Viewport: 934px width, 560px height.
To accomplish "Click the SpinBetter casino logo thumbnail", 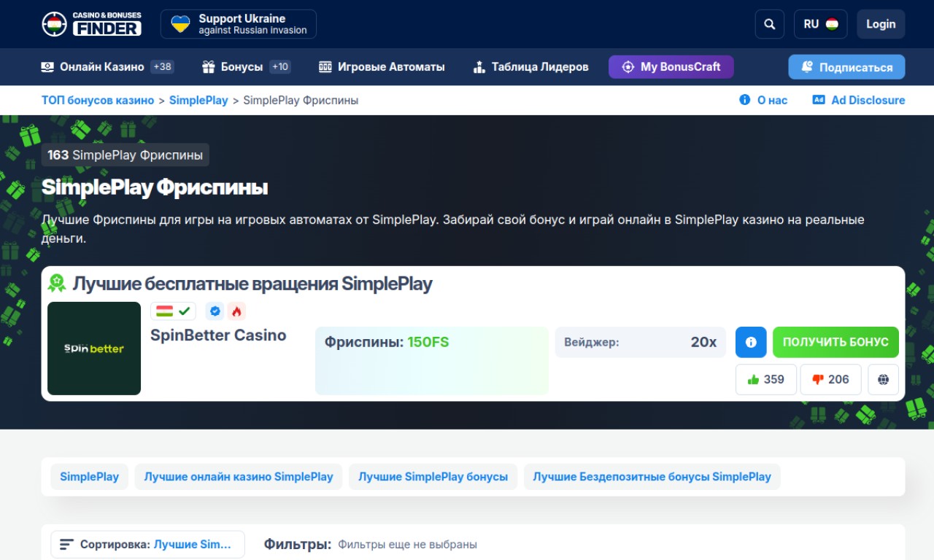I will tap(94, 349).
